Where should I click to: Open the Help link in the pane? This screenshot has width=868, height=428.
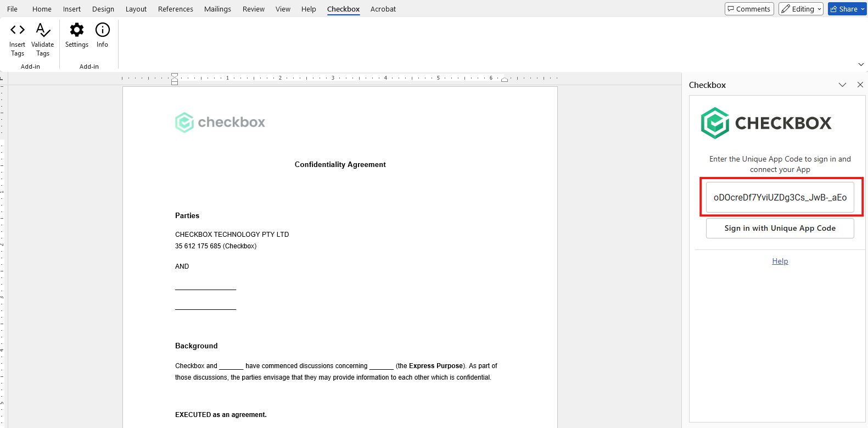click(x=780, y=261)
